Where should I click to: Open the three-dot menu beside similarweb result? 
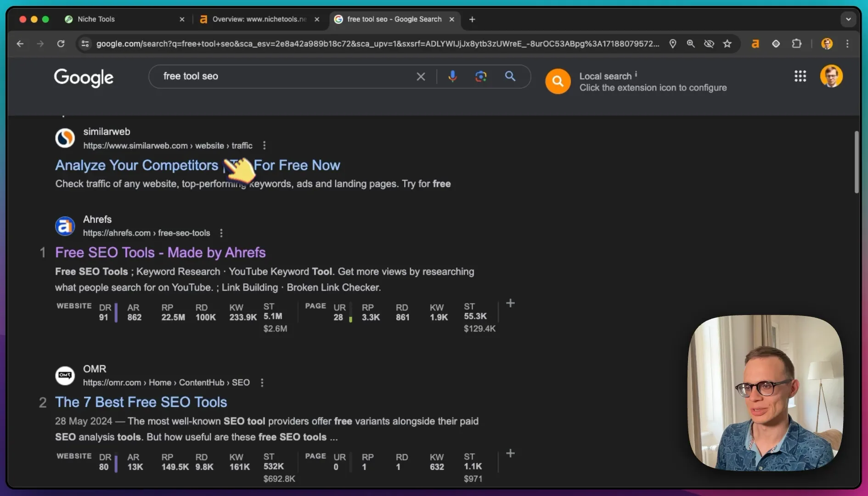click(264, 146)
